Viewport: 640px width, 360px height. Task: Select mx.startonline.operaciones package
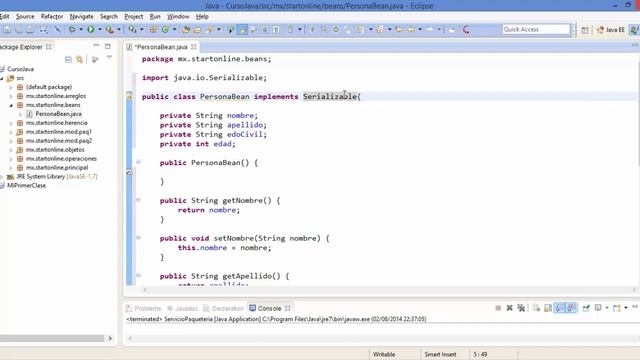pyautogui.click(x=61, y=159)
